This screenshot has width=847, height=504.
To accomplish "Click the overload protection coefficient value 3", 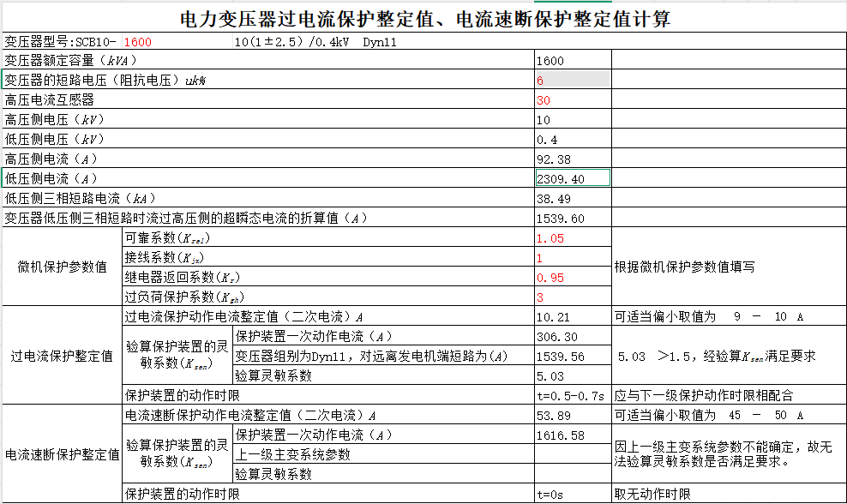I will coord(572,297).
